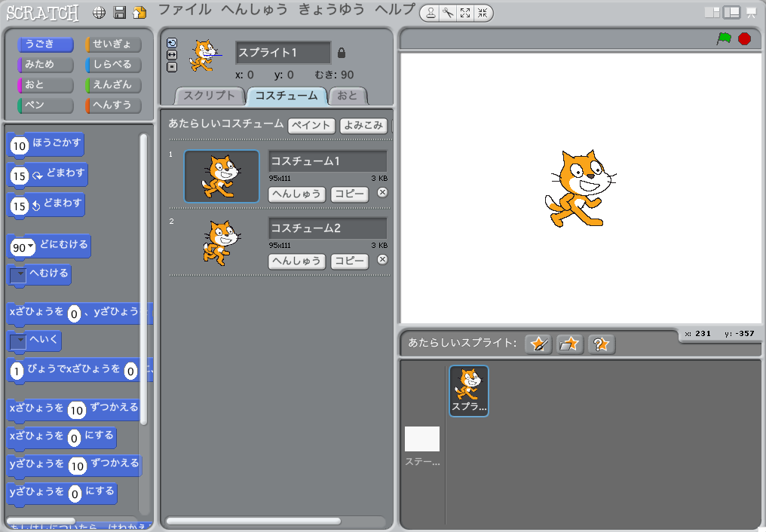Open the 90 direction dropdown arrow

pos(31,246)
